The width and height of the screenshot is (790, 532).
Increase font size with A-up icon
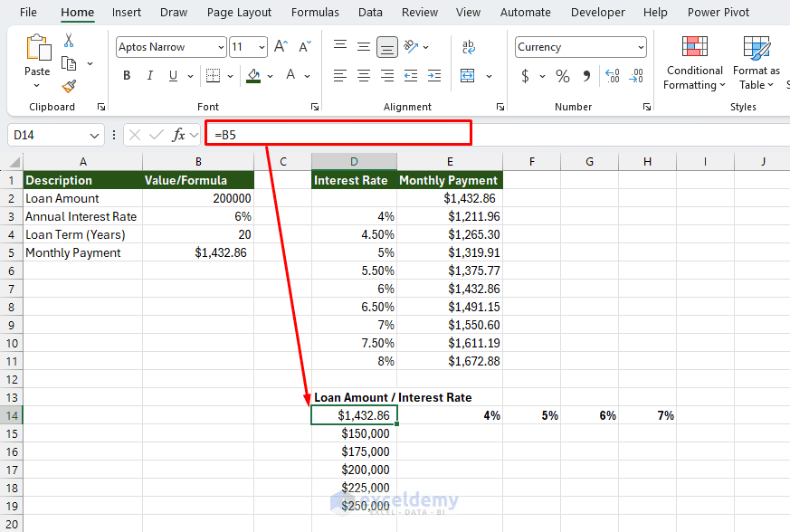[x=281, y=47]
